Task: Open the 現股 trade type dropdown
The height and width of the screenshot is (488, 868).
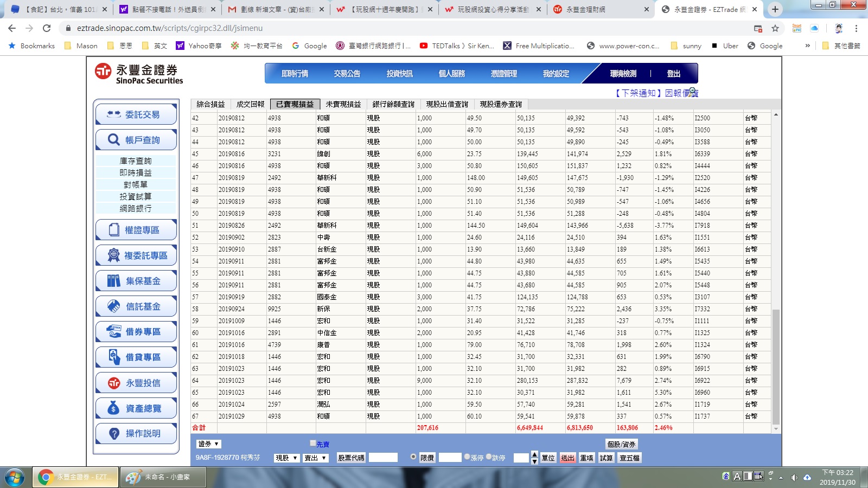Action: [x=286, y=458]
